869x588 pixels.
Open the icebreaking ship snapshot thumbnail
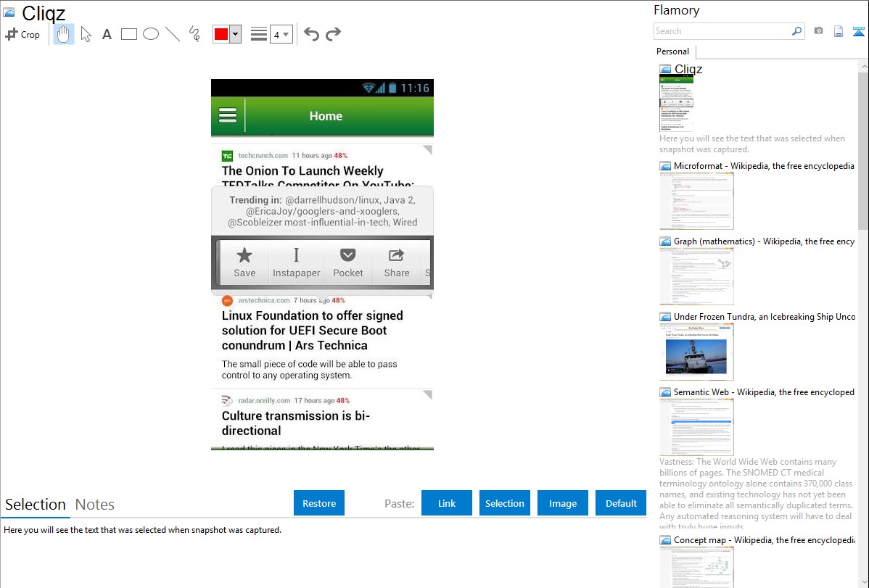(696, 352)
